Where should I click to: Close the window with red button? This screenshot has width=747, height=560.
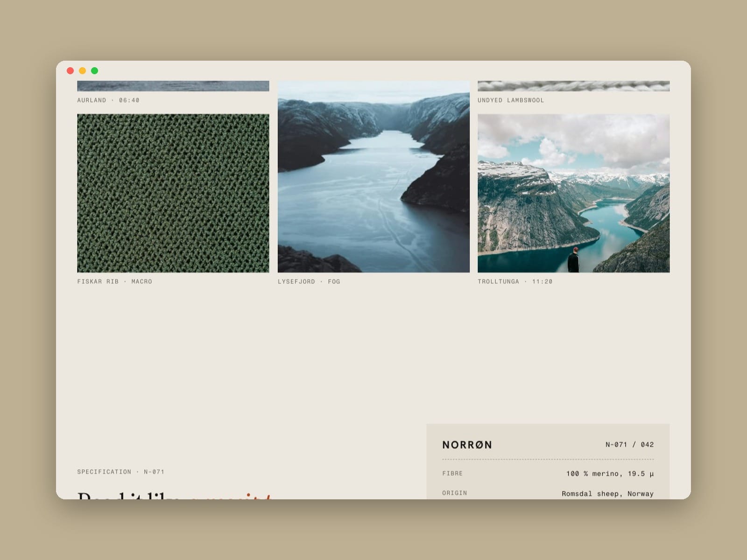pyautogui.click(x=70, y=71)
